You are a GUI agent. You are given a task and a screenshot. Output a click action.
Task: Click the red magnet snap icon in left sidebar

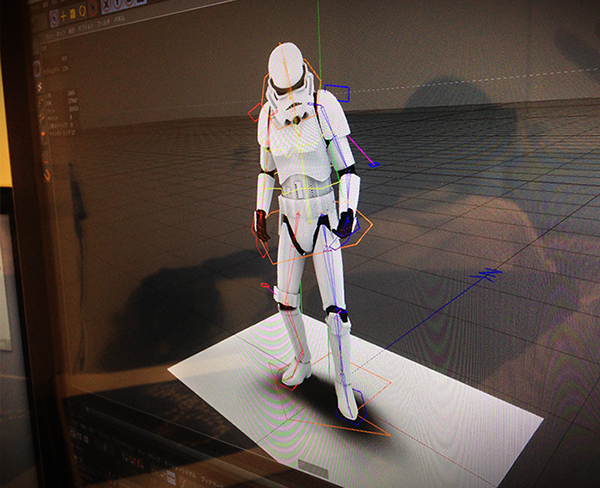point(47,175)
